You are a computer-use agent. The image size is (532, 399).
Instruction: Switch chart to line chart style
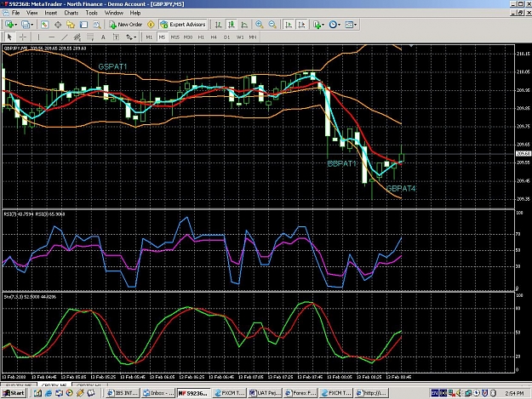tap(244, 25)
